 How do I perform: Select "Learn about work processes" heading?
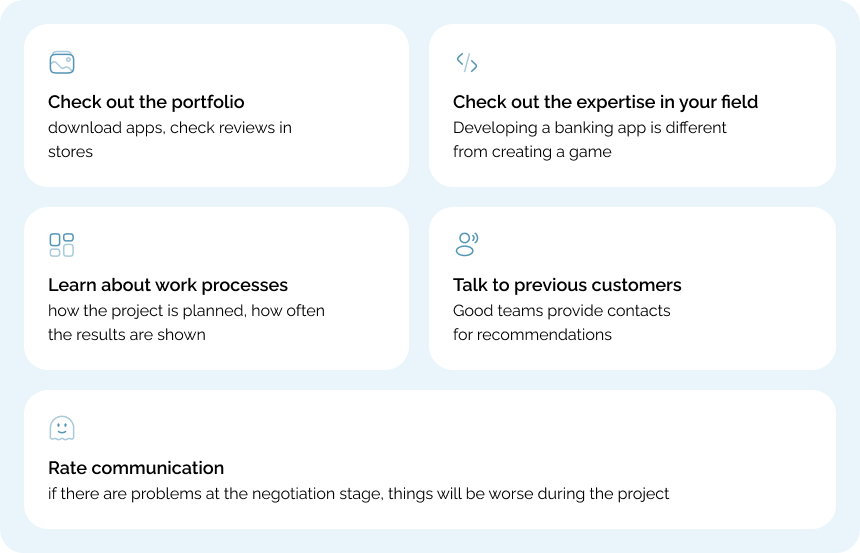pos(168,285)
